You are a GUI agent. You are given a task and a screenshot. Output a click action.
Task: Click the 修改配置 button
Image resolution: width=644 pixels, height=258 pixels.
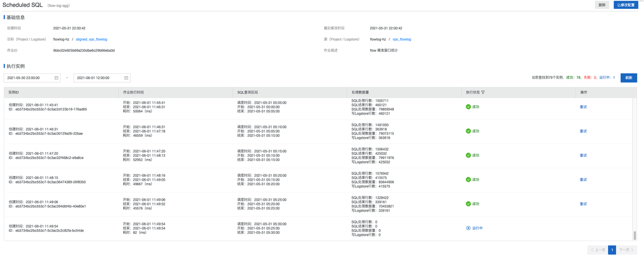626,5
